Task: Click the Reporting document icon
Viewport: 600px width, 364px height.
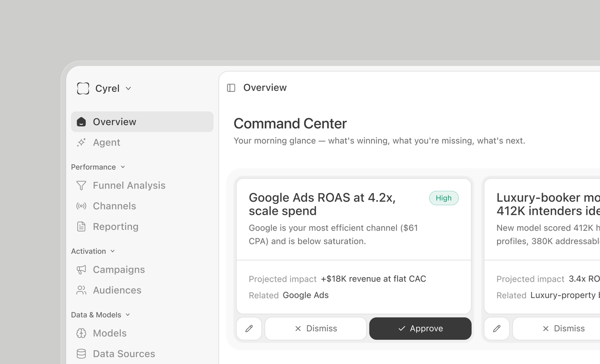Action: click(x=81, y=226)
